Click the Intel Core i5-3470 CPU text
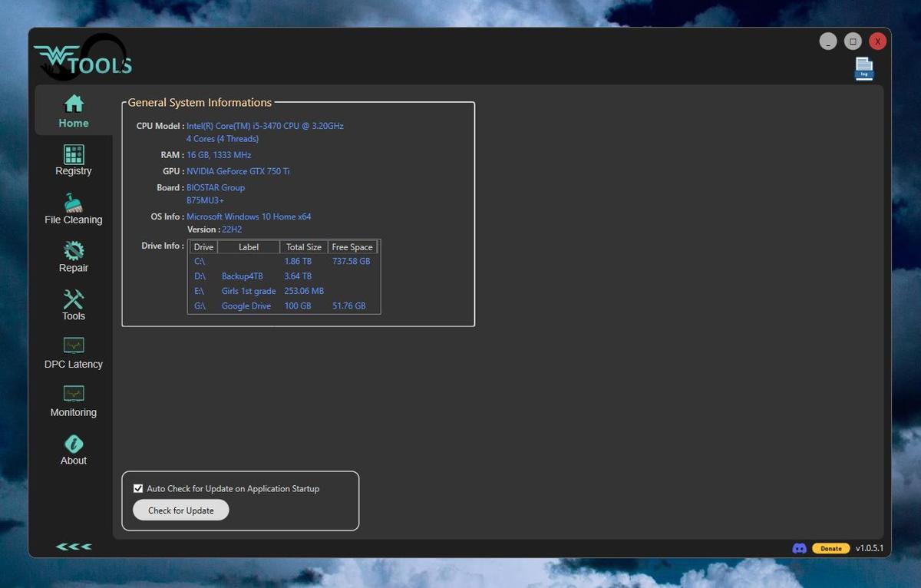 [265, 126]
